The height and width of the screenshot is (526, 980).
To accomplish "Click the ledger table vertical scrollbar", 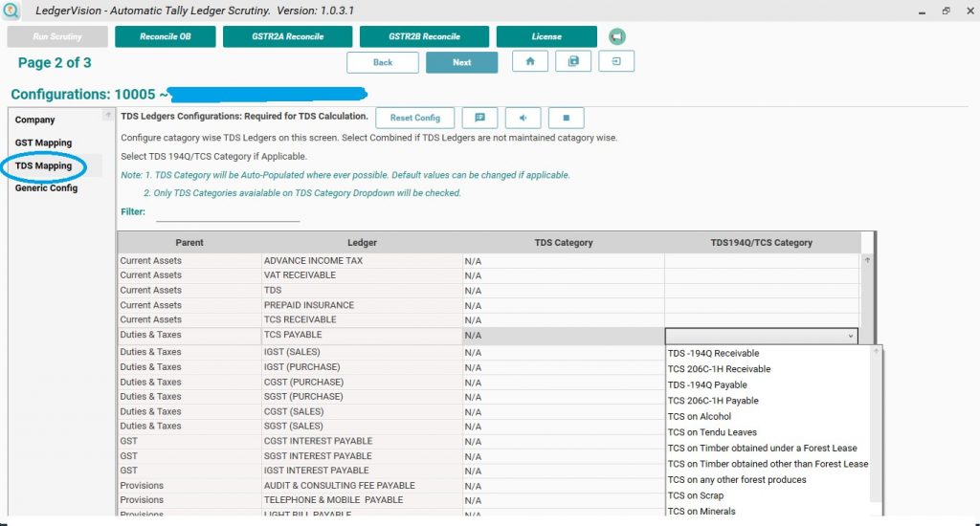I will pyautogui.click(x=867, y=383).
